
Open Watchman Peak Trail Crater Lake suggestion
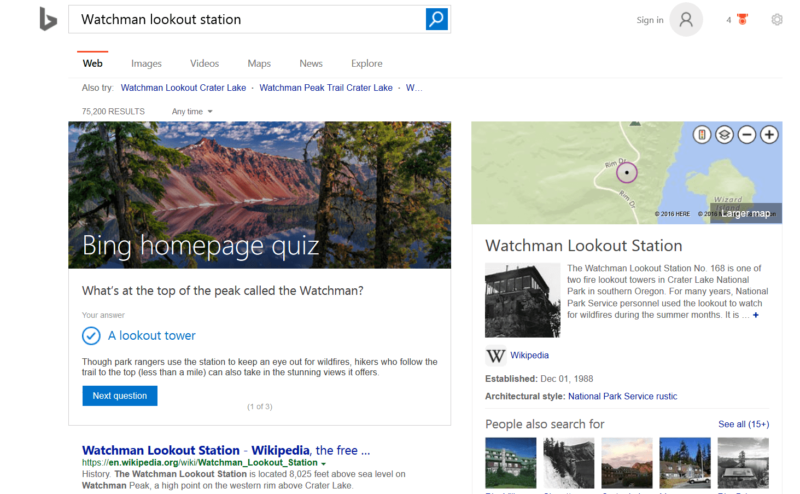326,88
